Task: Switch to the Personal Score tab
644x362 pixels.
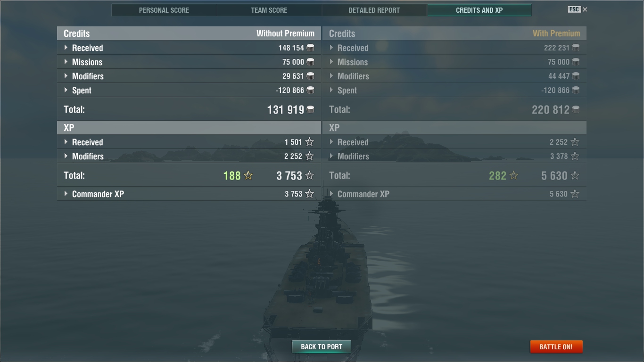Action: click(164, 10)
